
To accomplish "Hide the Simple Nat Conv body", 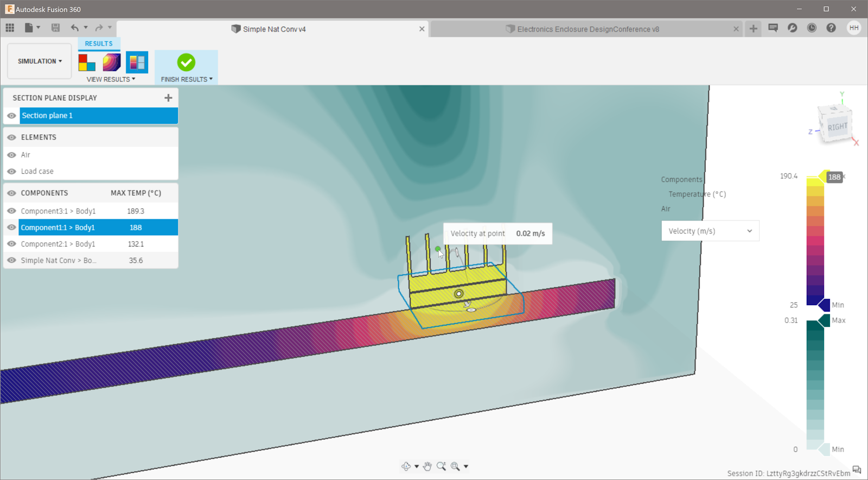I will pyautogui.click(x=11, y=261).
